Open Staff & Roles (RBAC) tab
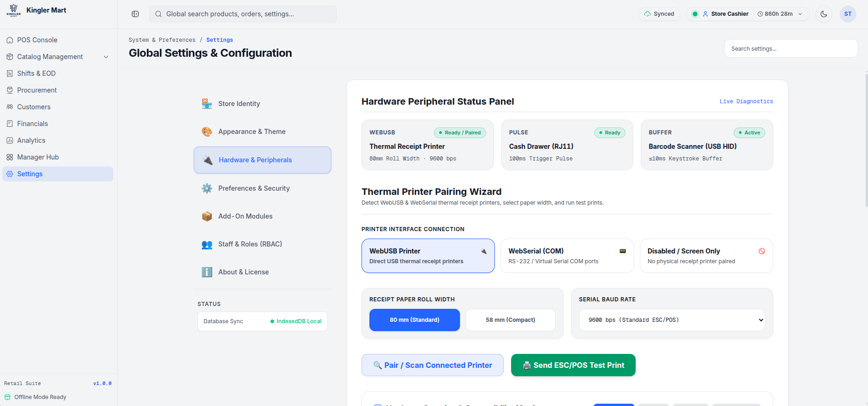868x406 pixels. (x=263, y=244)
